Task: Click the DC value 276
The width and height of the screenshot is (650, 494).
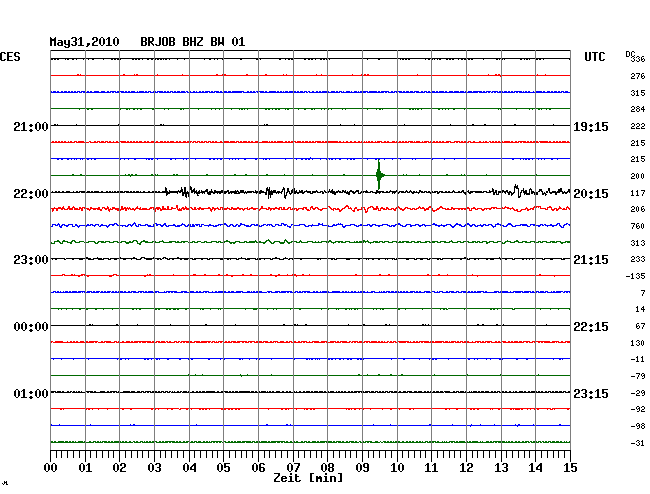Action: pyautogui.click(x=638, y=76)
